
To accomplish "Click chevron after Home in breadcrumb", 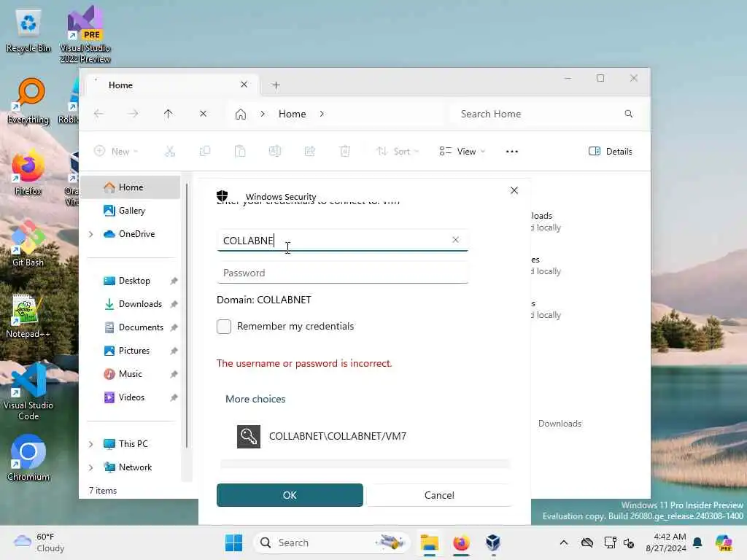I will click(x=322, y=114).
